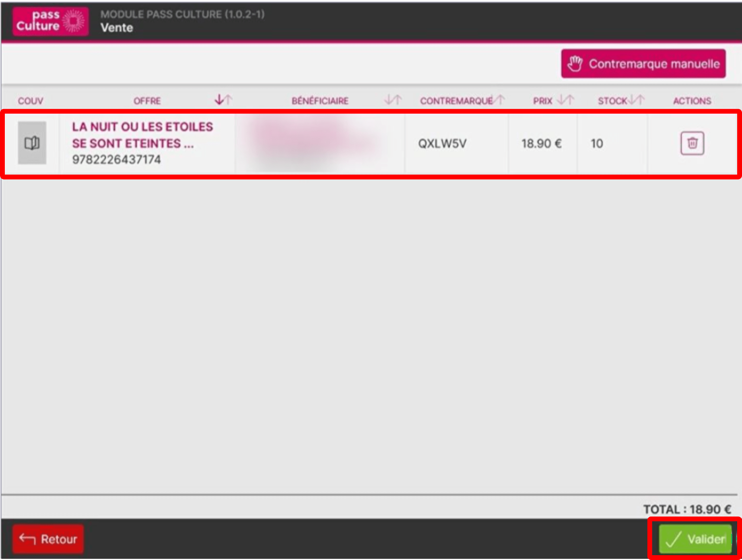This screenshot has width=742, height=560.
Task: Click the QXLW5V contremarque code
Action: coord(442,144)
